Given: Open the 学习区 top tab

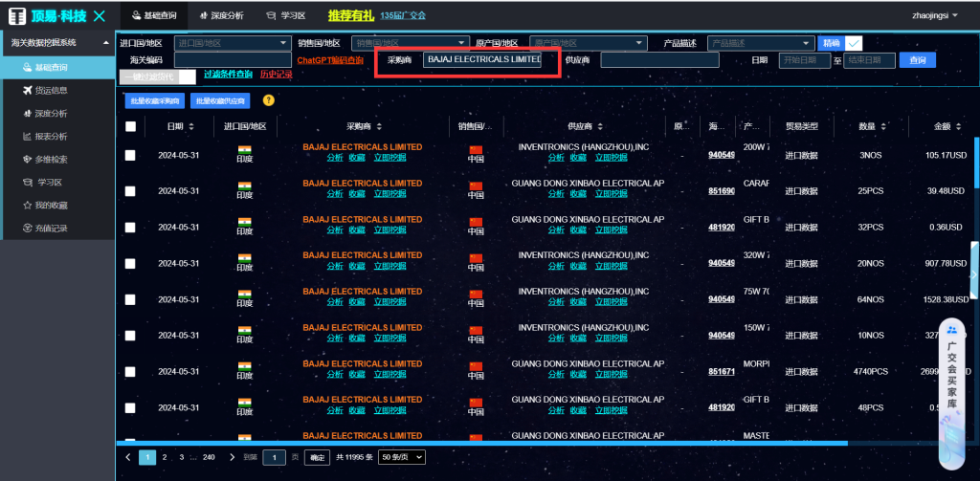Looking at the screenshot, I should pos(285,15).
